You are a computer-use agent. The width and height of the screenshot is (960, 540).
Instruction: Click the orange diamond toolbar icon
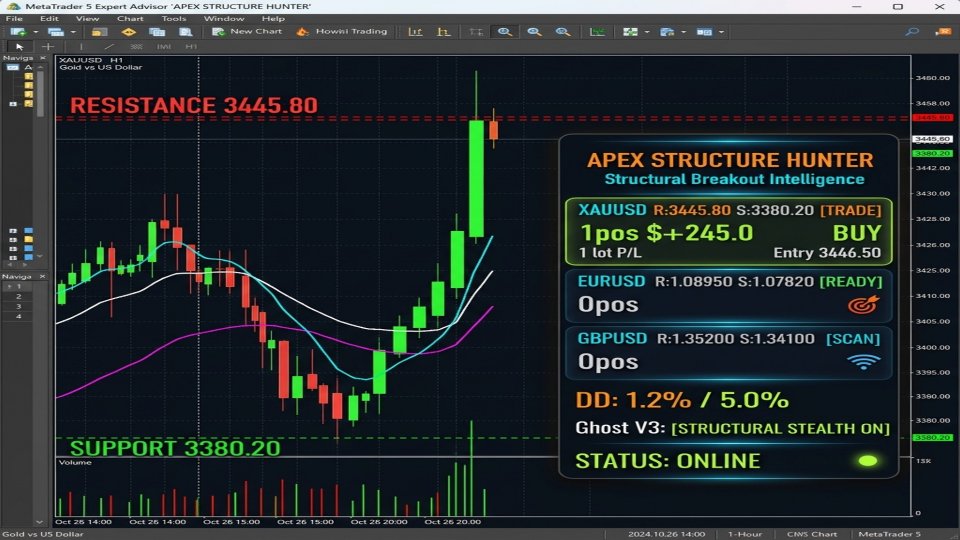pos(129,32)
